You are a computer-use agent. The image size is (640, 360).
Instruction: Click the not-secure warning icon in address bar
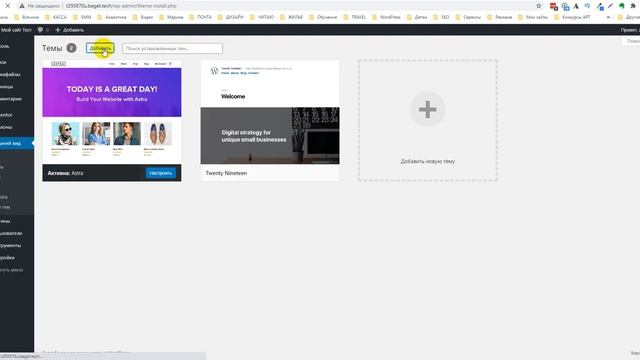pyautogui.click(x=22, y=6)
